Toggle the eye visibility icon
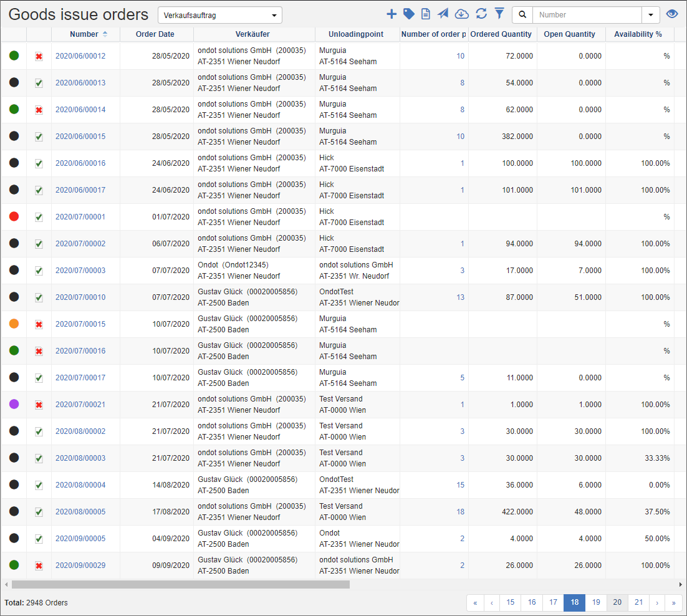This screenshot has height=616, width=687. point(672,14)
